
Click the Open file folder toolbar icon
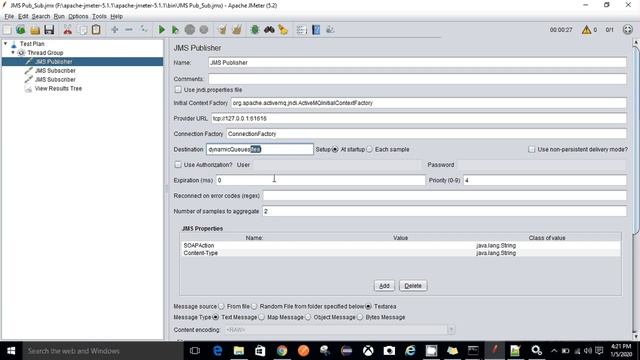pyautogui.click(x=35, y=30)
